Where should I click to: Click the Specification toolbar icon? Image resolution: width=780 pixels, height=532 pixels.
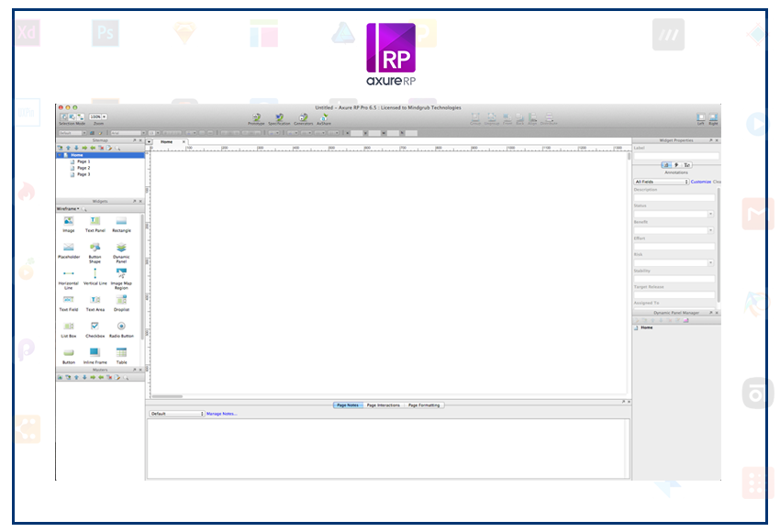click(x=279, y=119)
